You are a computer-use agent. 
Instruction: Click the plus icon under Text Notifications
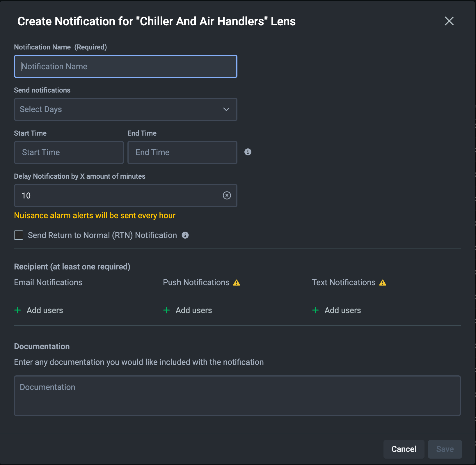click(315, 310)
